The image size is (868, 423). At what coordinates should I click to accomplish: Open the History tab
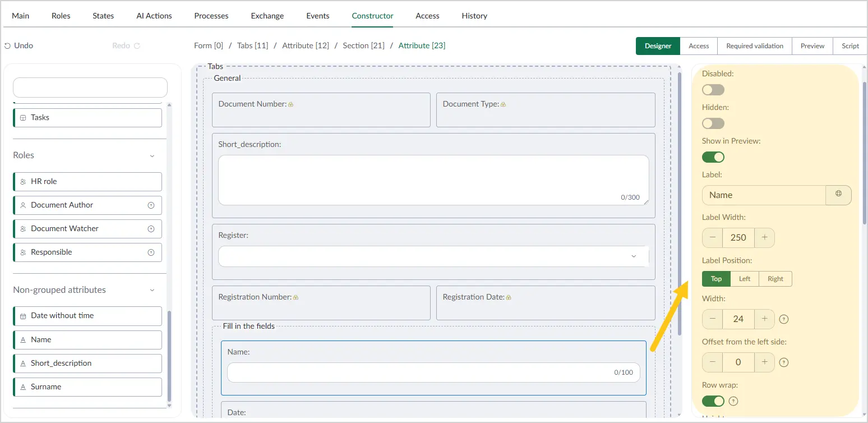[474, 16]
